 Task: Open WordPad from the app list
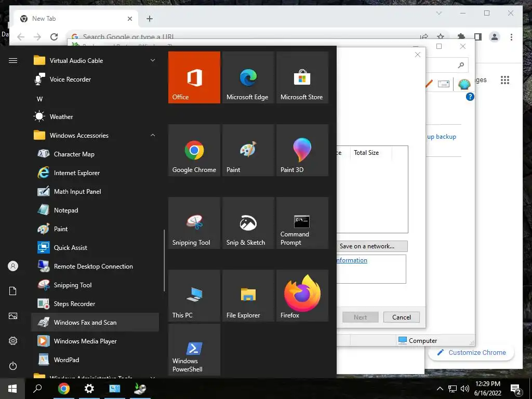click(x=95, y=360)
